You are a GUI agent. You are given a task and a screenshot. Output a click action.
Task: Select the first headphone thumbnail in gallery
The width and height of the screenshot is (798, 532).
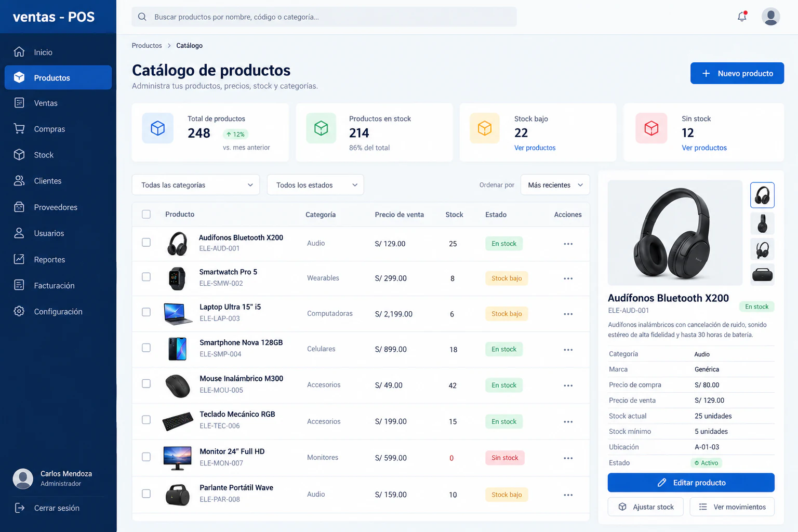pos(762,195)
